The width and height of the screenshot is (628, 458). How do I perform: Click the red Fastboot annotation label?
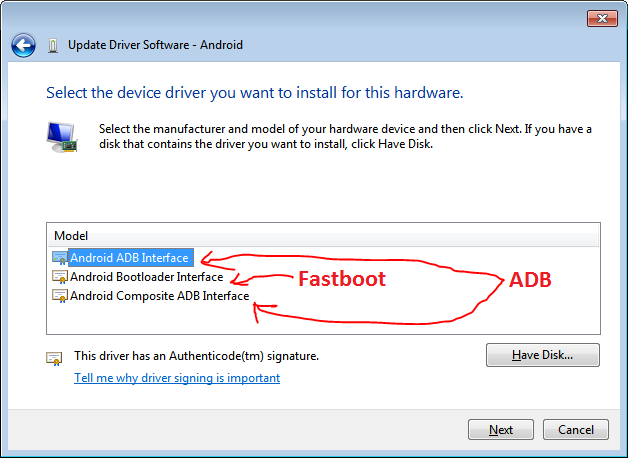(342, 280)
